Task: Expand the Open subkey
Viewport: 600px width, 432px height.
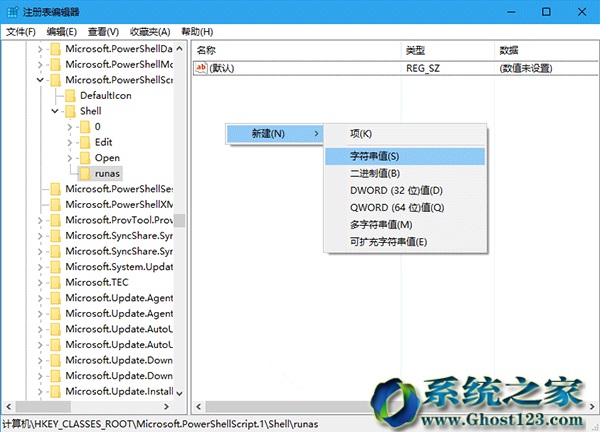Action: pos(69,158)
